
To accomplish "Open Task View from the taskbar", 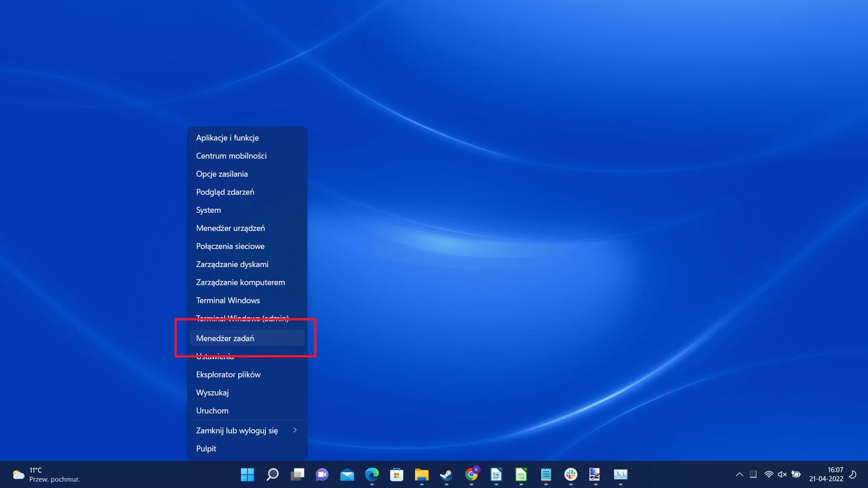I will [297, 474].
